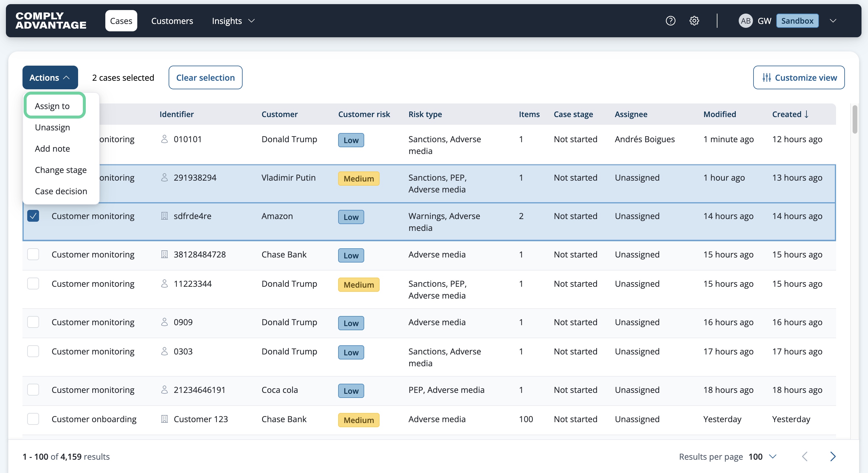The height and width of the screenshot is (473, 868).
Task: Click the Sandbox environment badge
Action: [797, 21]
